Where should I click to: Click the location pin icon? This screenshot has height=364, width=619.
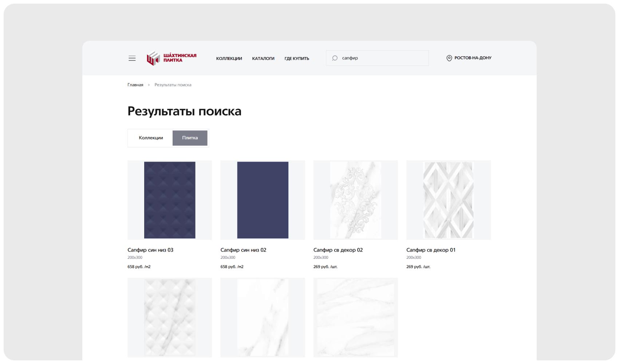(x=449, y=58)
